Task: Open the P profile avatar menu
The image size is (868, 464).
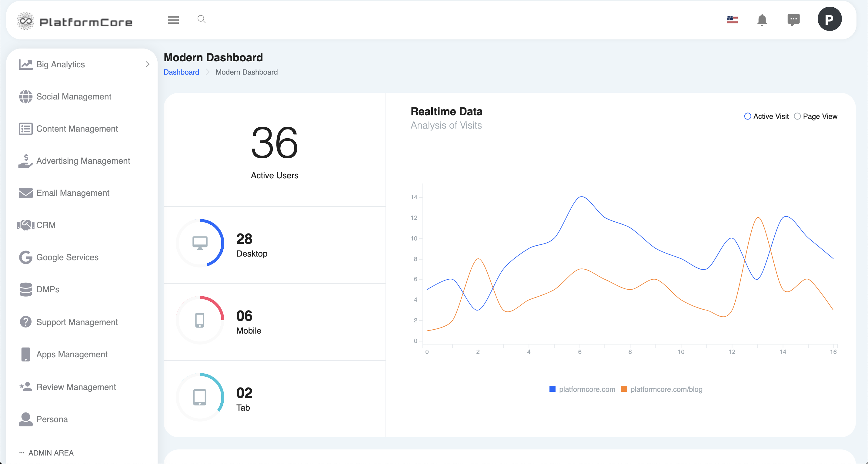Action: click(829, 19)
